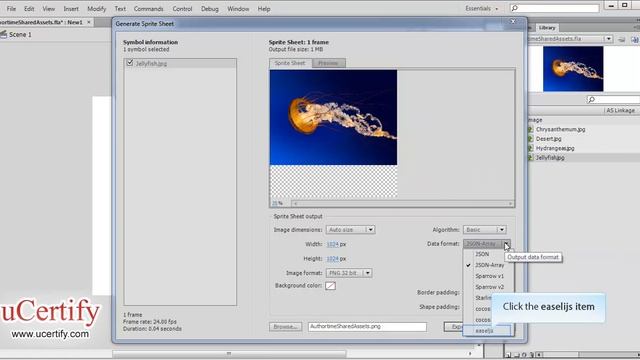The image size is (640, 360).
Task: Click the AS Linkage column header
Action: [620, 111]
